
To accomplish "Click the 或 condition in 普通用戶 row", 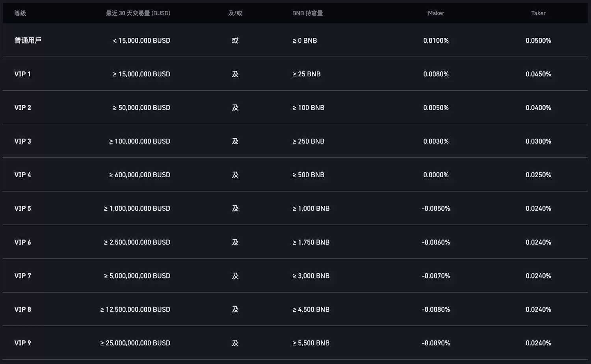I will (235, 40).
